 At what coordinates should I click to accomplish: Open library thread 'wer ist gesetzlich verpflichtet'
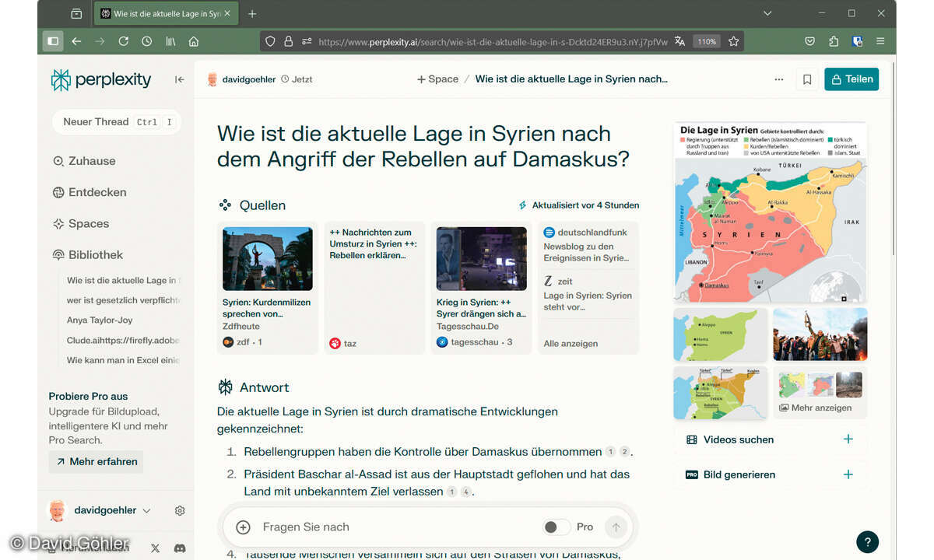click(x=123, y=299)
